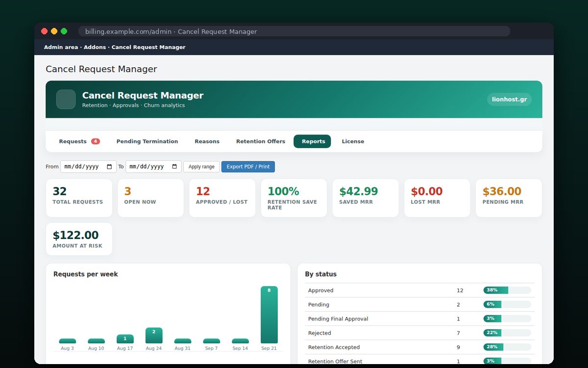Click the Rejected status row label
588x368 pixels.
[x=319, y=333]
